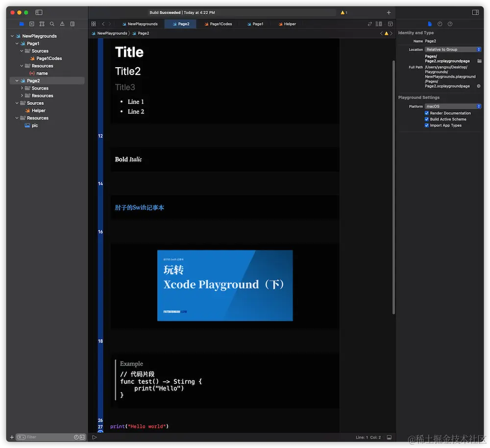
Task: Click the Name field value Page2
Action: point(430,41)
